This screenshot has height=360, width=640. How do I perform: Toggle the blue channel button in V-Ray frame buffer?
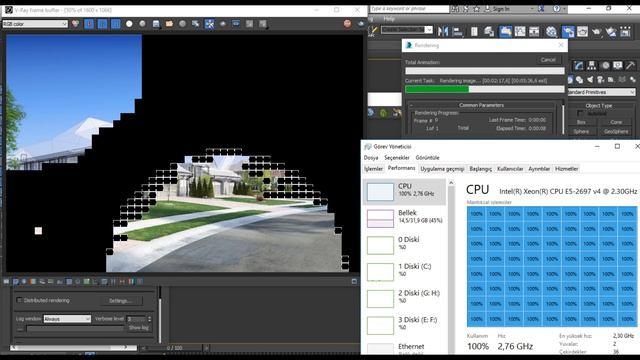click(116, 24)
